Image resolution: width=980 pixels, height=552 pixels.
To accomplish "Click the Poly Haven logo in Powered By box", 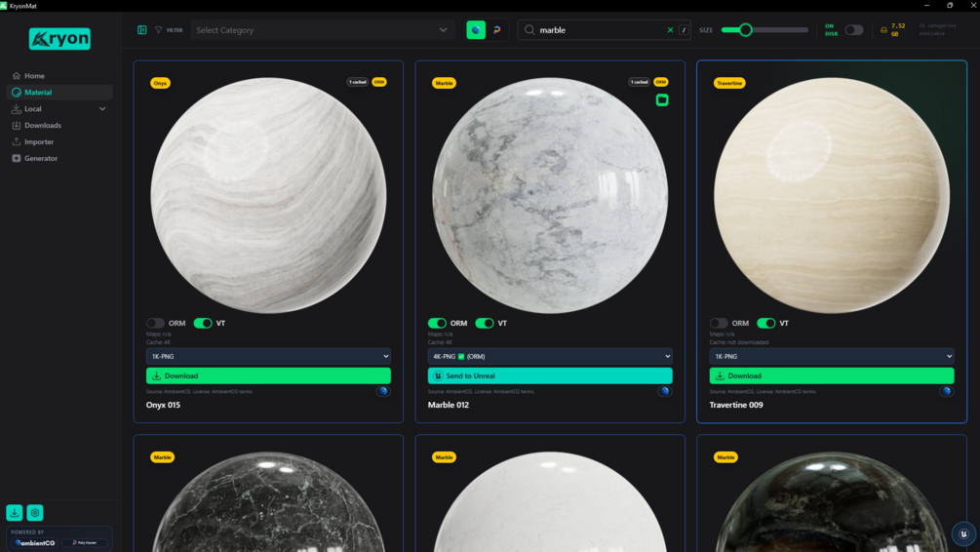I will (85, 542).
